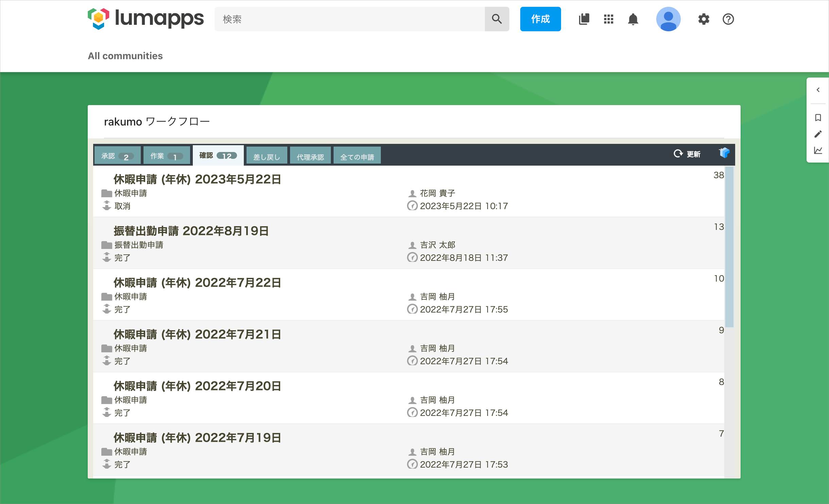Open the help question mark icon

click(728, 19)
